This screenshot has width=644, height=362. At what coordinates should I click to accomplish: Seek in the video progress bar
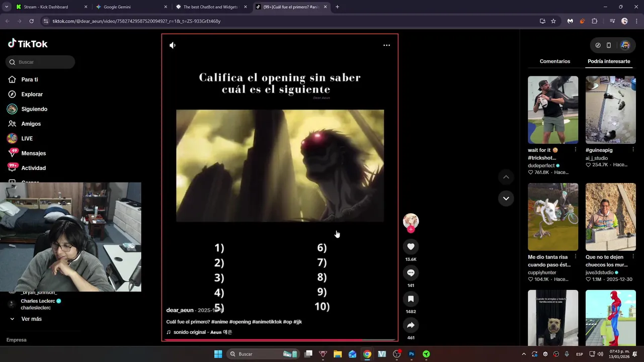280,340
